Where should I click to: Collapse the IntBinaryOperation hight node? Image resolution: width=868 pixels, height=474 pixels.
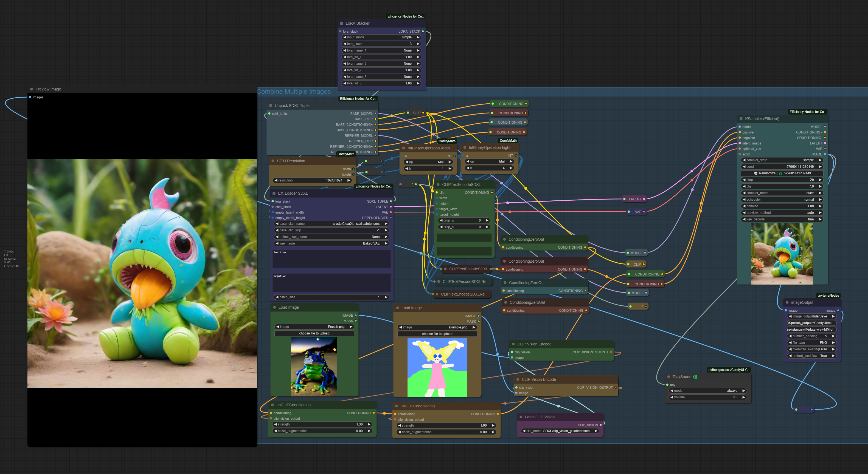[x=465, y=147]
